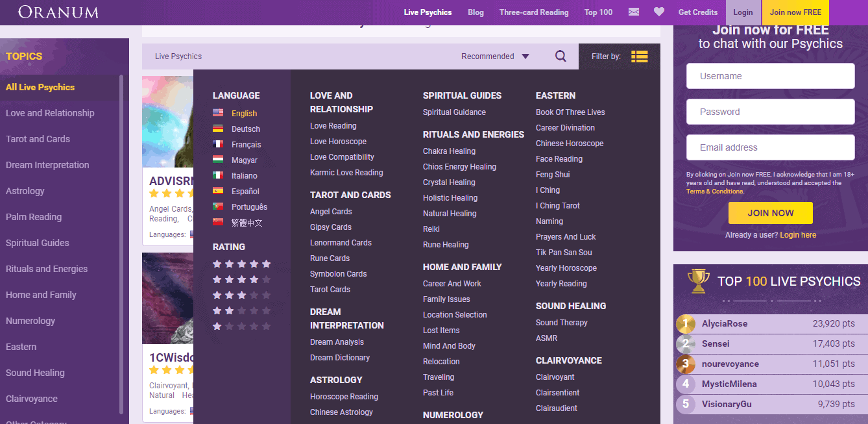Focus the Username input field
This screenshot has height=424, width=868.
(x=770, y=76)
